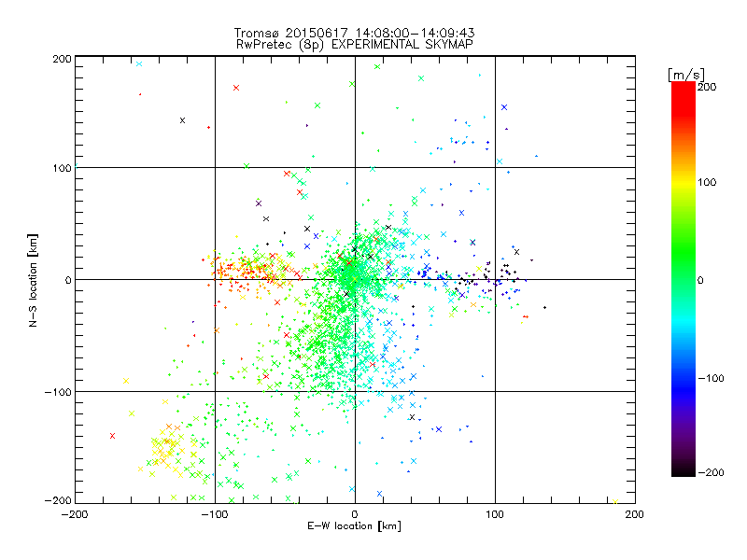Click the colorbar tick label '100'
The image size is (747, 560).
pyautogui.click(x=707, y=182)
